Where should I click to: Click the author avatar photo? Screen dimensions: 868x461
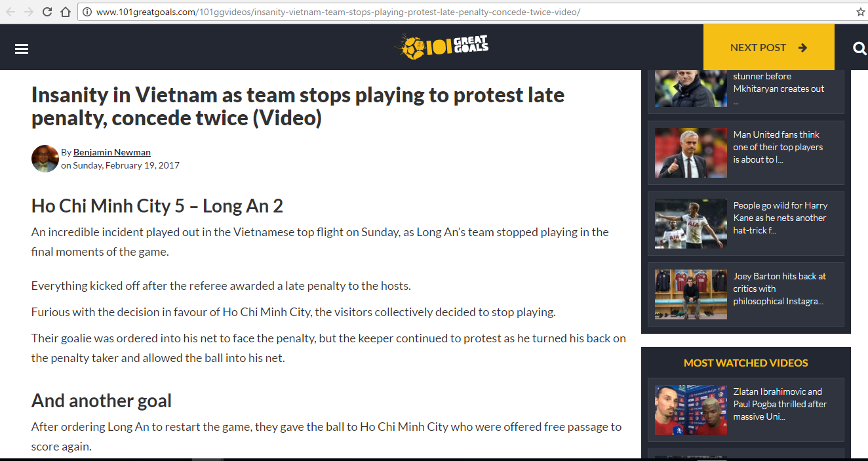point(45,159)
